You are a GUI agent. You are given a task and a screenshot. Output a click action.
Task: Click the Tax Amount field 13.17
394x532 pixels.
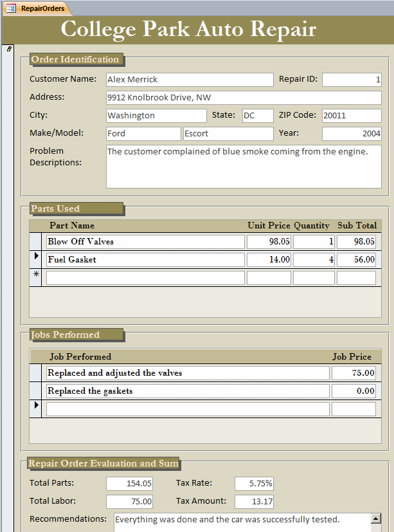coord(254,502)
